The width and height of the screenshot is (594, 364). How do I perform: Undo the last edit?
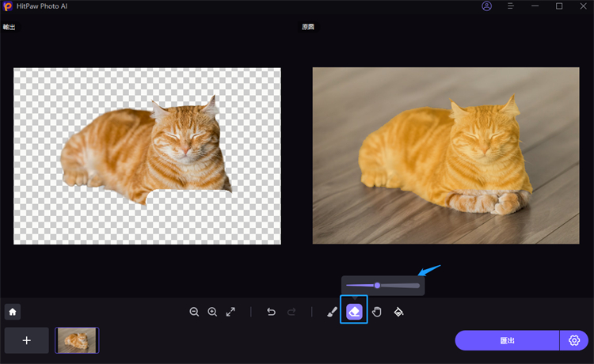coord(271,312)
